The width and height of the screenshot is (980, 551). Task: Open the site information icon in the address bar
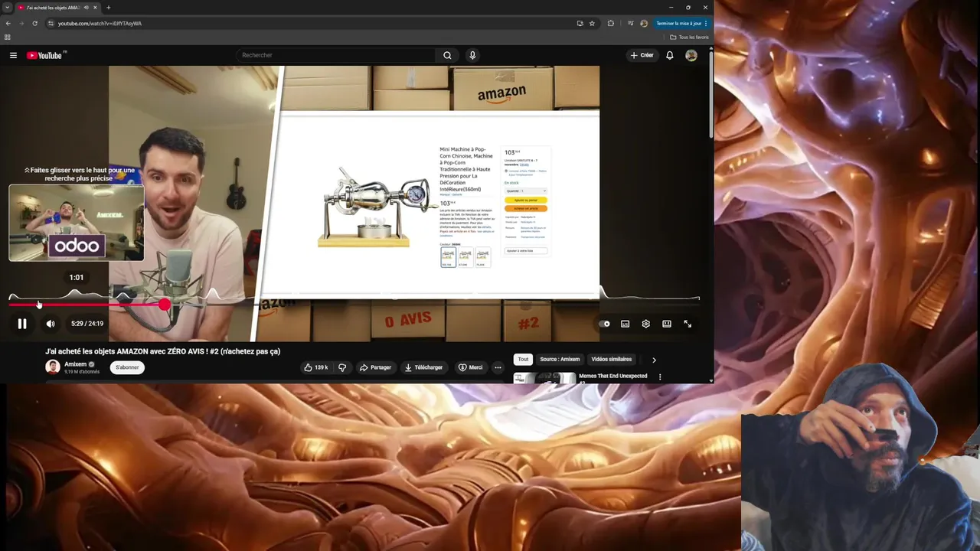click(51, 24)
